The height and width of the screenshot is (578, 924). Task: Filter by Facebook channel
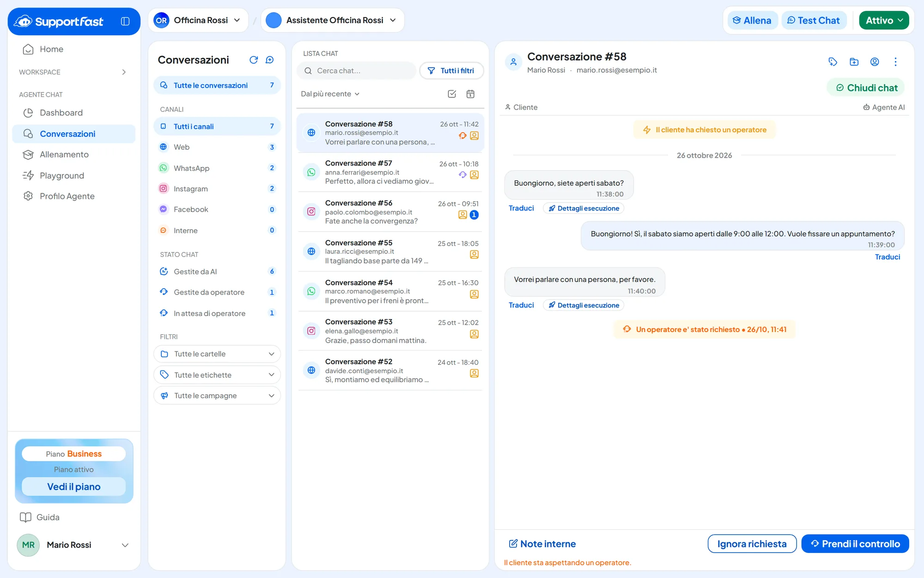coord(217,209)
